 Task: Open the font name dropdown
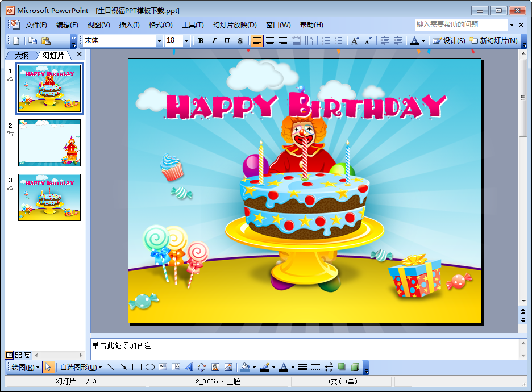pos(159,41)
